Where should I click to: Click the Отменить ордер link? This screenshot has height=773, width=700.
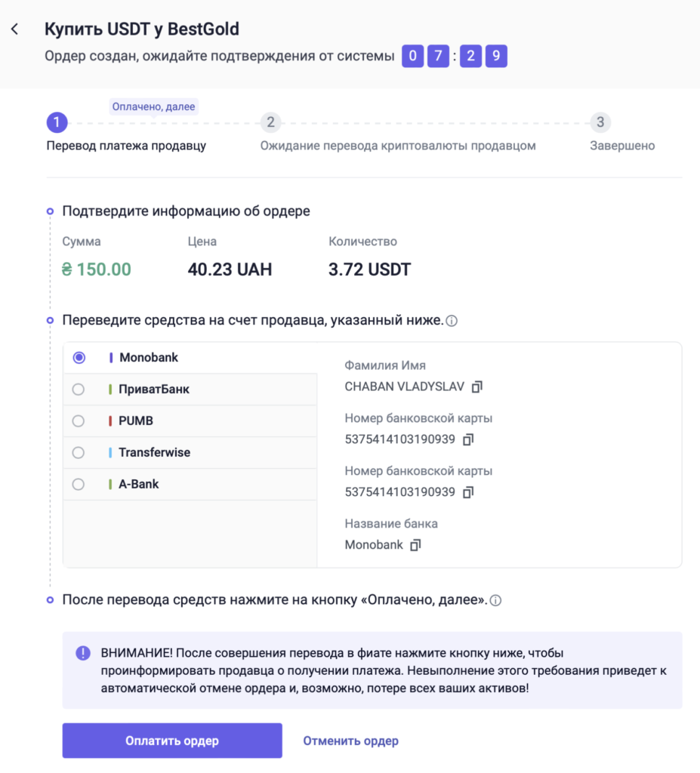[x=350, y=741]
